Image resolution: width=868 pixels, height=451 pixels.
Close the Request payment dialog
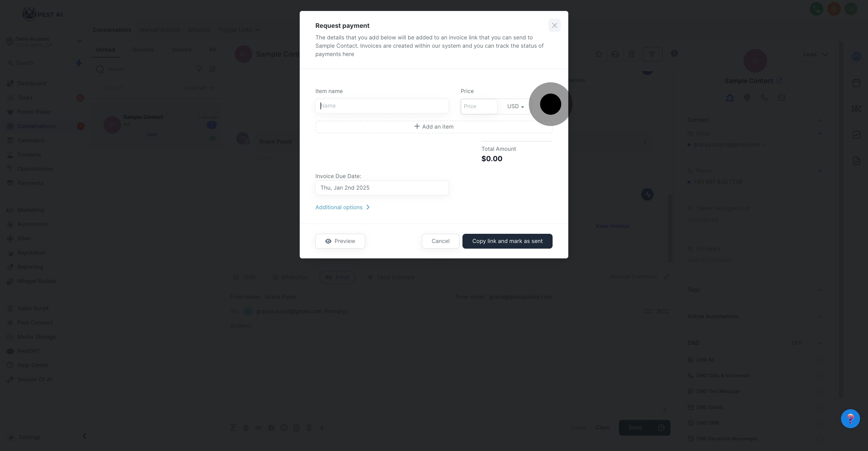[x=554, y=25]
